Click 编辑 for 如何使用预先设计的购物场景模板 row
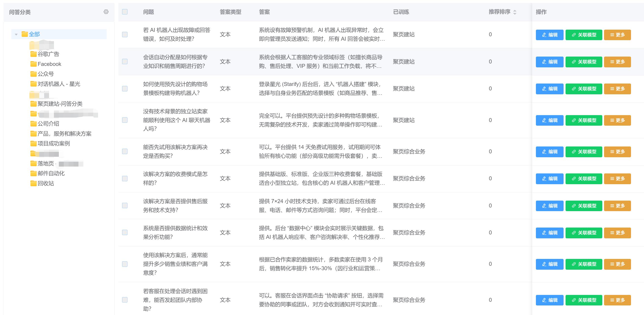 [x=549, y=89]
